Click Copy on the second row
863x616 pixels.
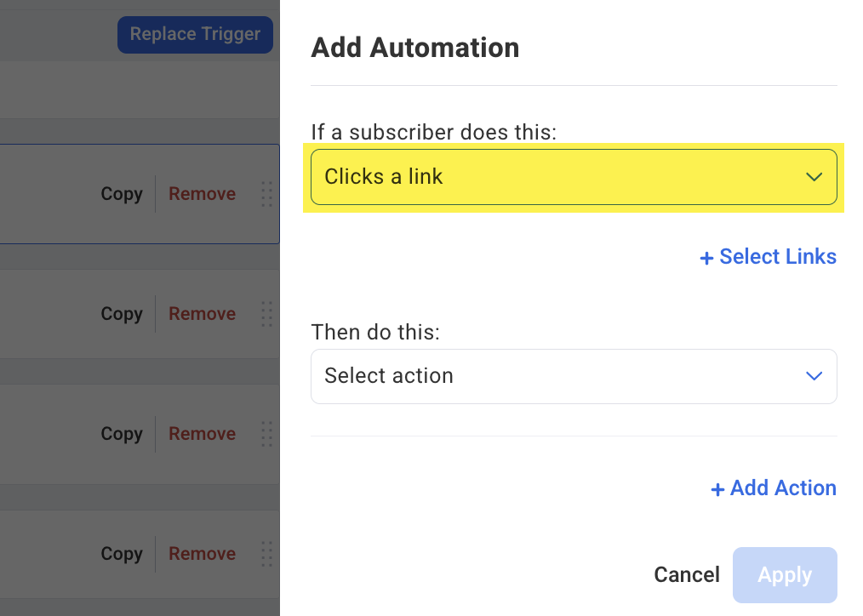[x=122, y=314]
